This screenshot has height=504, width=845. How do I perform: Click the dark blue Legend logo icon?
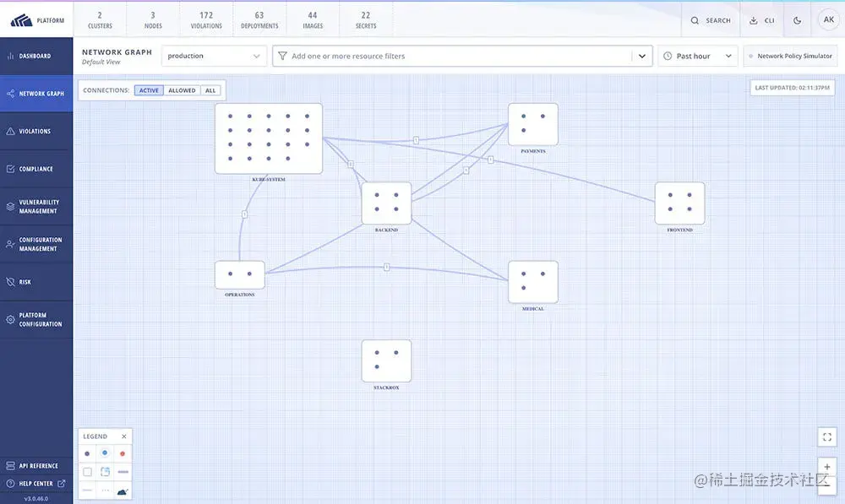(x=123, y=491)
